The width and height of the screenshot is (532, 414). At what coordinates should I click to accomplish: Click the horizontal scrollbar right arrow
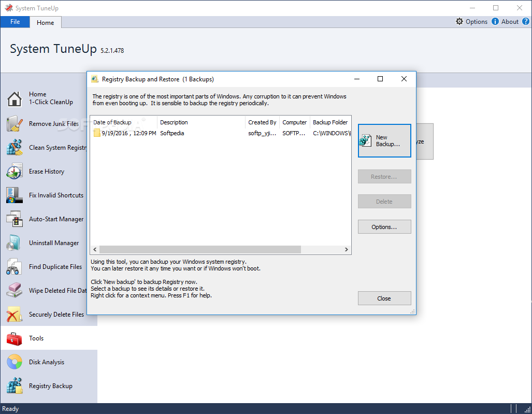click(347, 249)
